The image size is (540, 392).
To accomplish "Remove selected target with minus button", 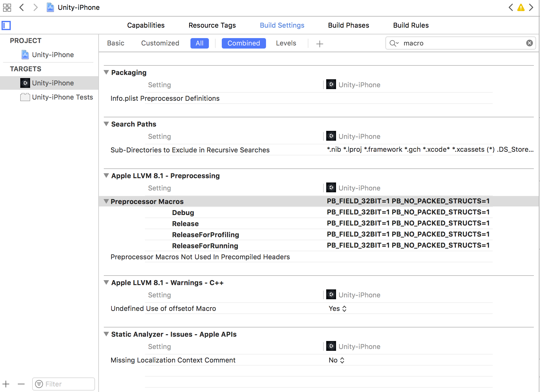I will [x=21, y=384].
